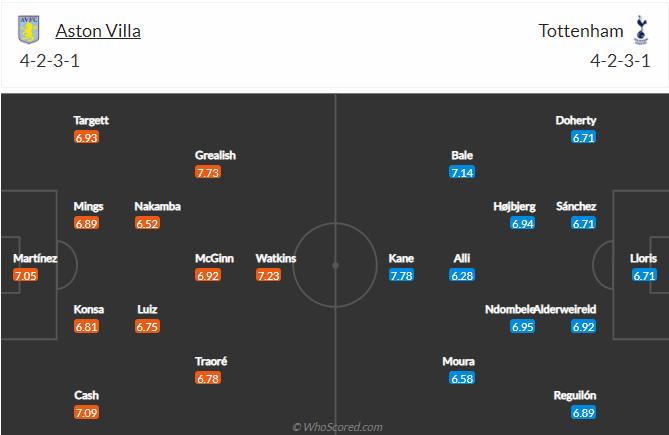Click Watkins player name
This screenshot has width=669, height=435.
(x=275, y=258)
